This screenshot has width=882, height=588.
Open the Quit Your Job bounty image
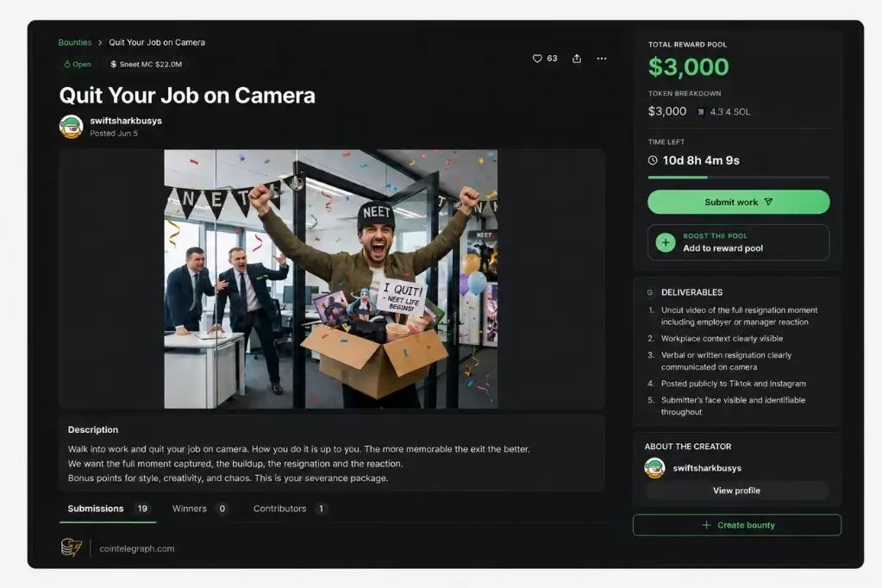[331, 279]
